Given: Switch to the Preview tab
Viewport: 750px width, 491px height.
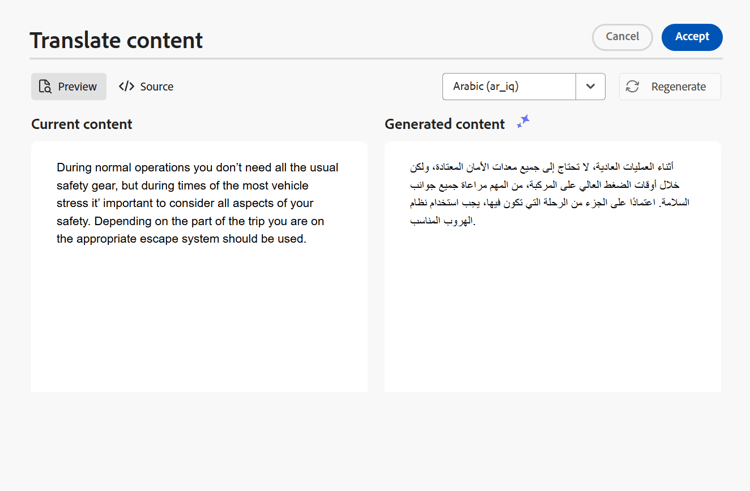Looking at the screenshot, I should (x=68, y=87).
